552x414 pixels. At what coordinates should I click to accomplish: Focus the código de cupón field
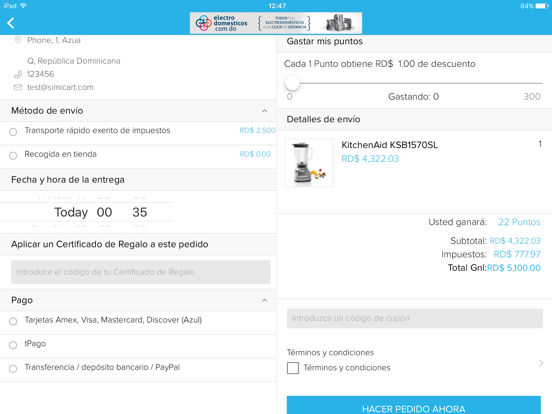pyautogui.click(x=414, y=318)
